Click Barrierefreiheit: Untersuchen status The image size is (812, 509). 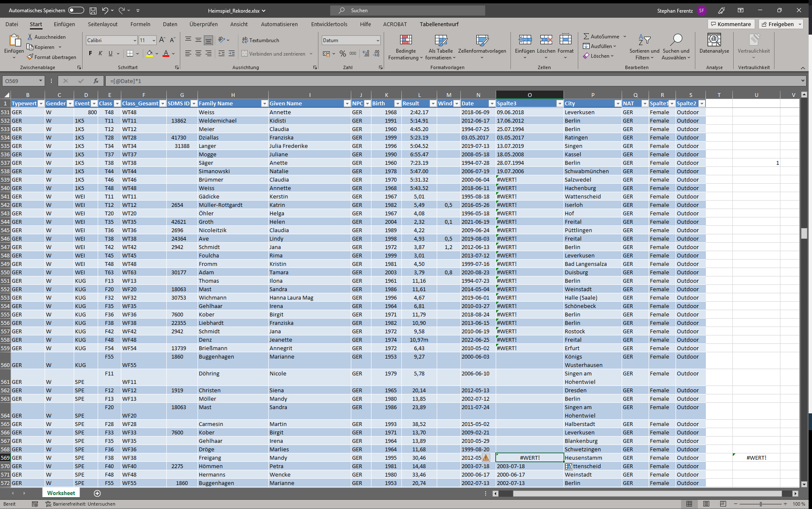point(80,504)
